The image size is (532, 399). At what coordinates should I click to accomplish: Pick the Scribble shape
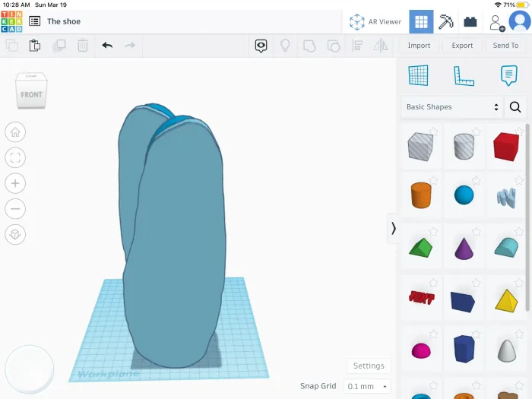coord(506,197)
